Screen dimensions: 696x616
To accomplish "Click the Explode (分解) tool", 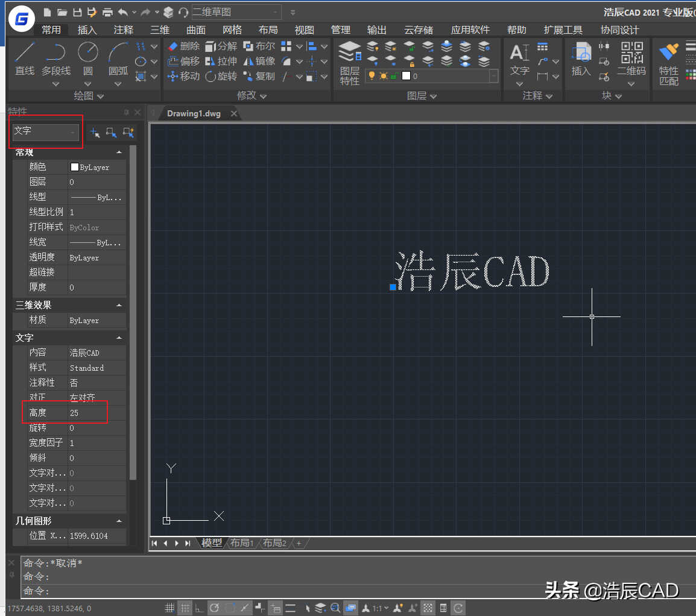I will coord(221,46).
